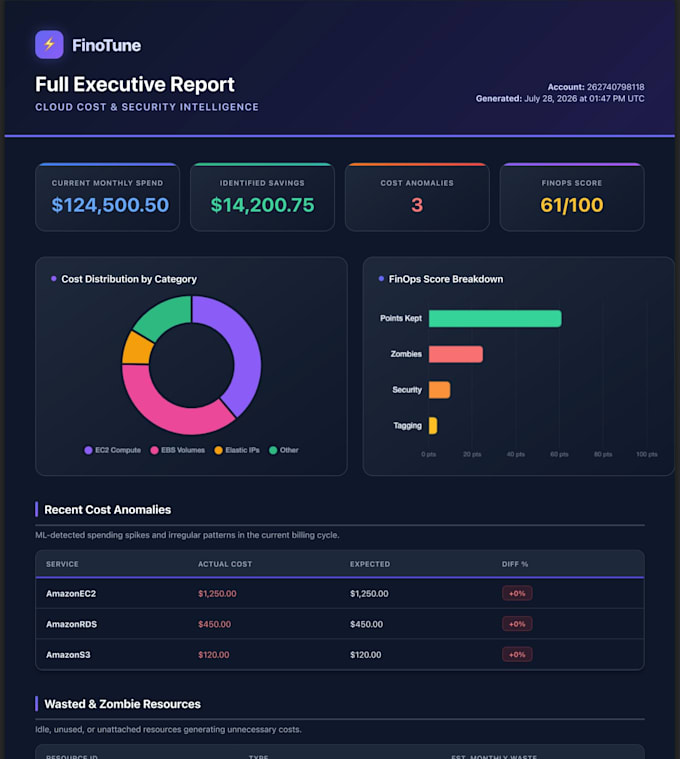
Task: Toggle the Elastic IPs legend dot
Action: pyautogui.click(x=218, y=450)
